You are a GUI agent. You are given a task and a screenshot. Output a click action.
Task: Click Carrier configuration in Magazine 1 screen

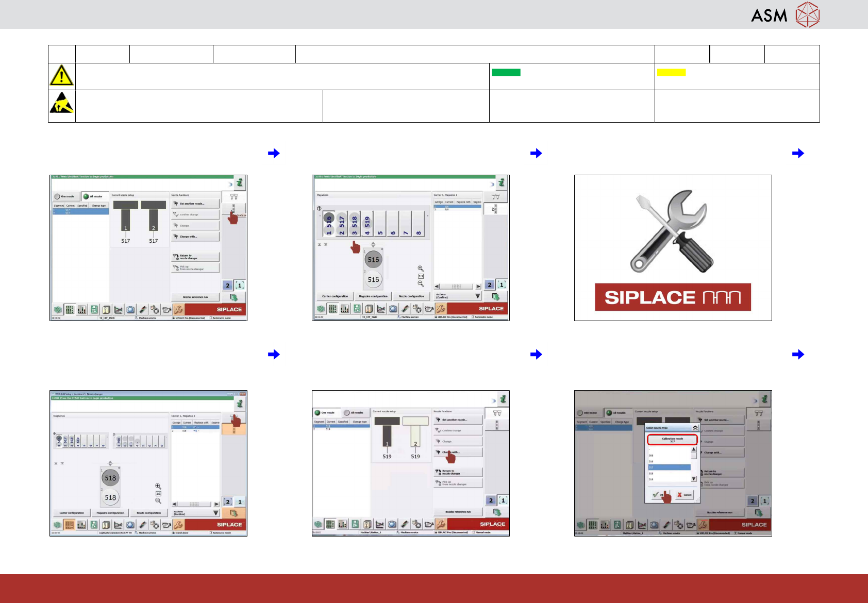[335, 296]
